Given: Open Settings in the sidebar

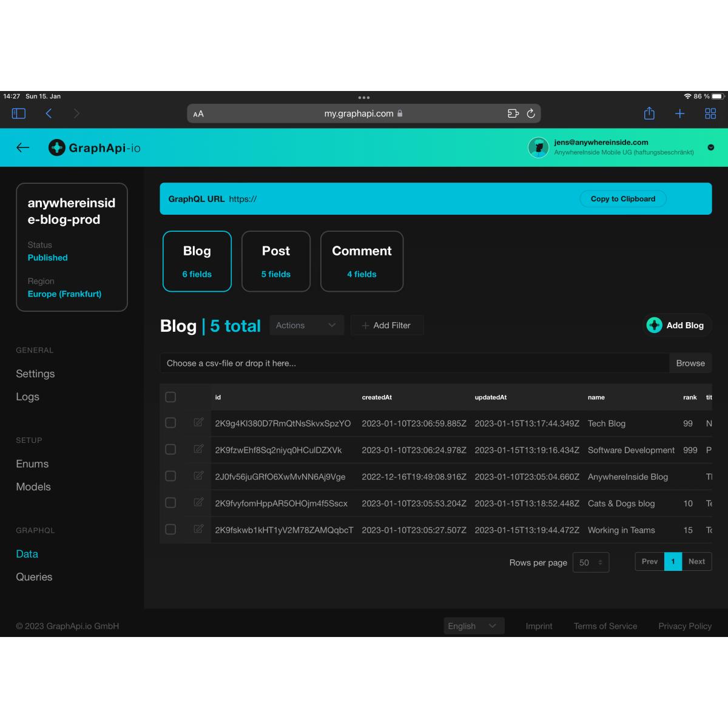Looking at the screenshot, I should (x=35, y=374).
